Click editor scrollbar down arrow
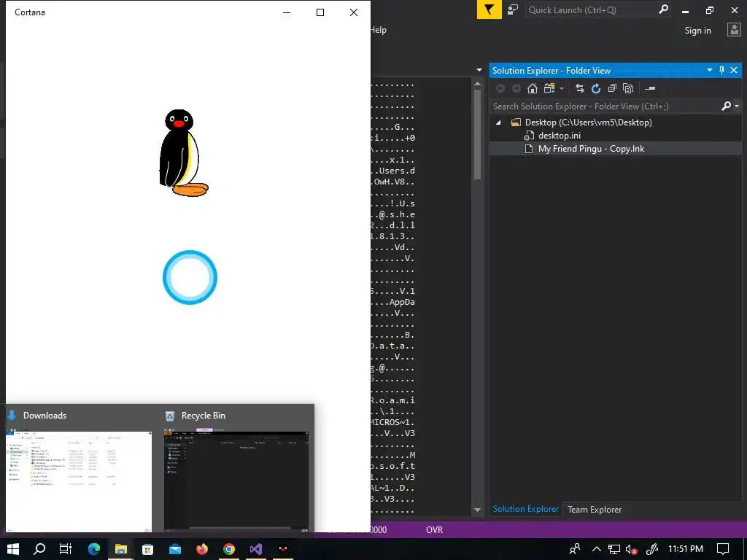747x560 pixels. click(477, 510)
